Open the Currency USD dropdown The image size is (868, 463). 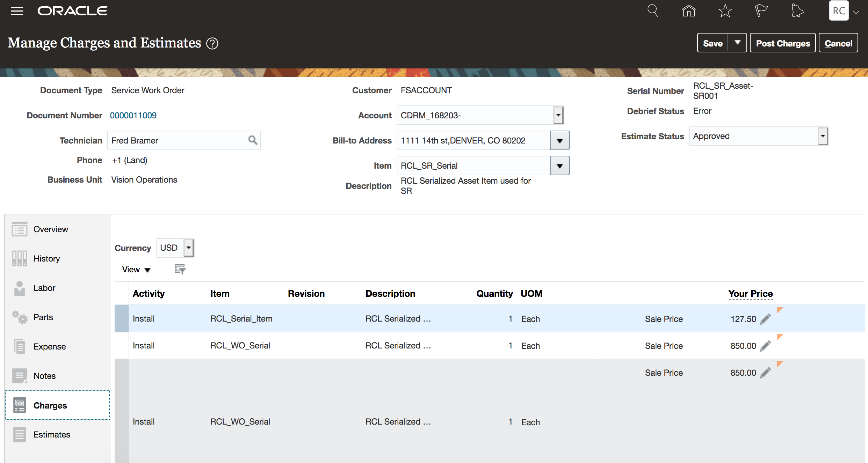click(189, 248)
